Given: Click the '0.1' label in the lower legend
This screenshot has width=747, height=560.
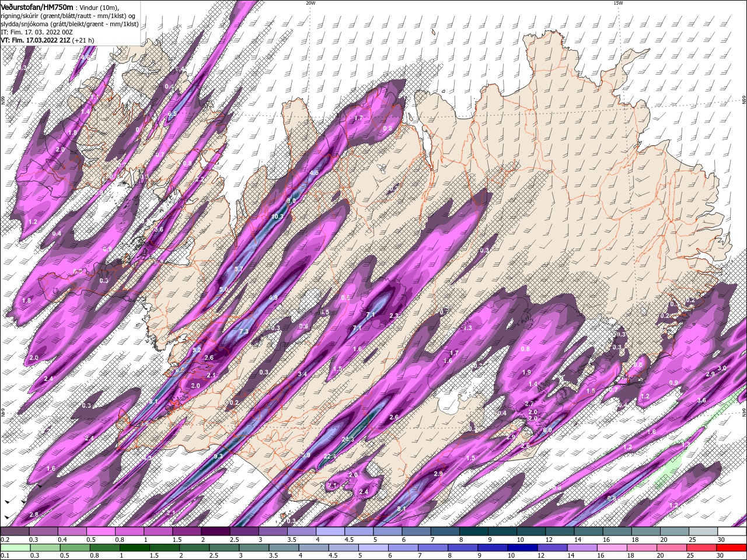Looking at the screenshot, I should pyautogui.click(x=5, y=556).
